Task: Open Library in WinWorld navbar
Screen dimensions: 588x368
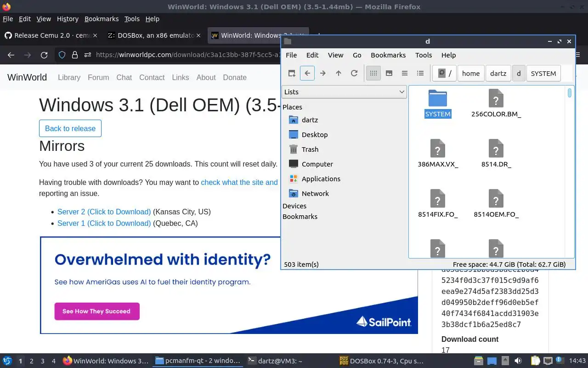Action: click(69, 77)
